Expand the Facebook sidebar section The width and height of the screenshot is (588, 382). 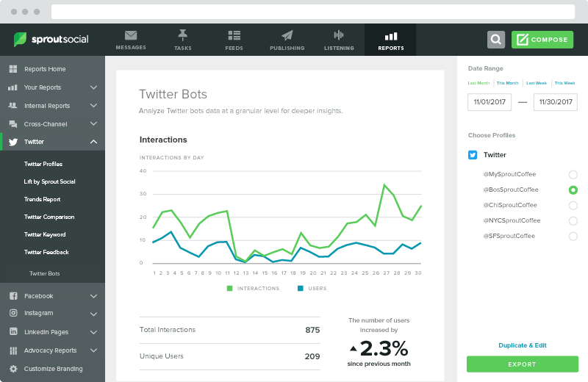[93, 296]
